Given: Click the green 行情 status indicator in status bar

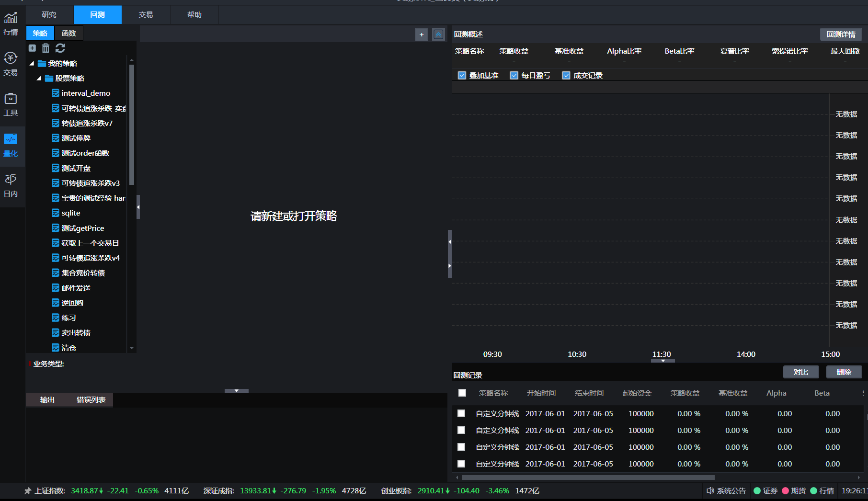Looking at the screenshot, I should pyautogui.click(x=814, y=491).
